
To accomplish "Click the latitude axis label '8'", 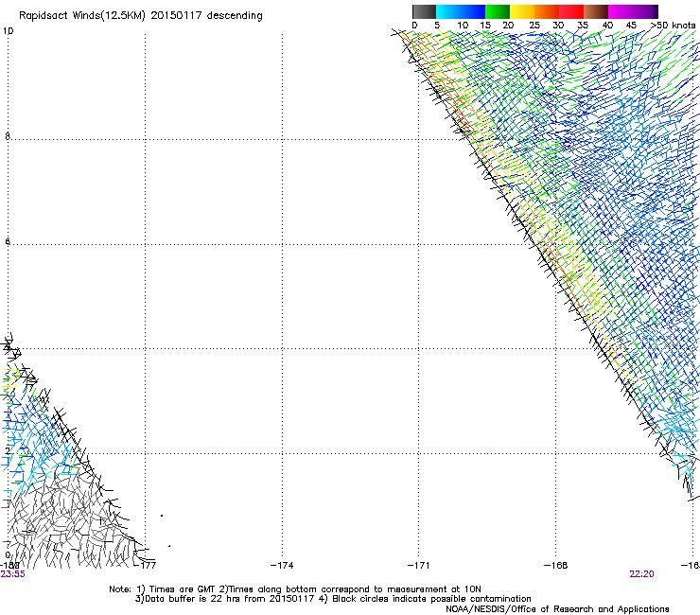I will pyautogui.click(x=8, y=136).
